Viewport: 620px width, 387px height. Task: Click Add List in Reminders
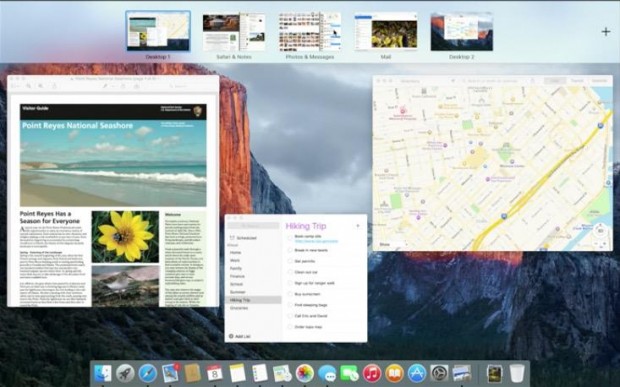click(x=240, y=336)
